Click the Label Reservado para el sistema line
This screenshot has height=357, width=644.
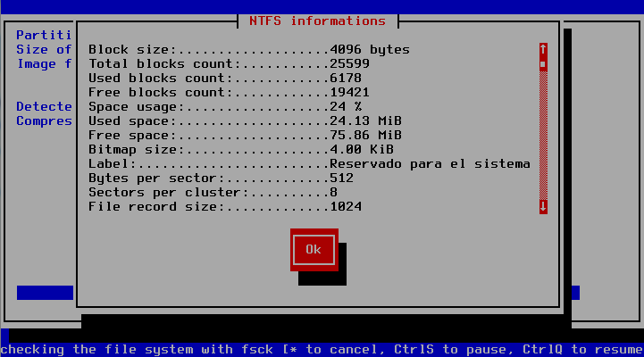tap(309, 164)
